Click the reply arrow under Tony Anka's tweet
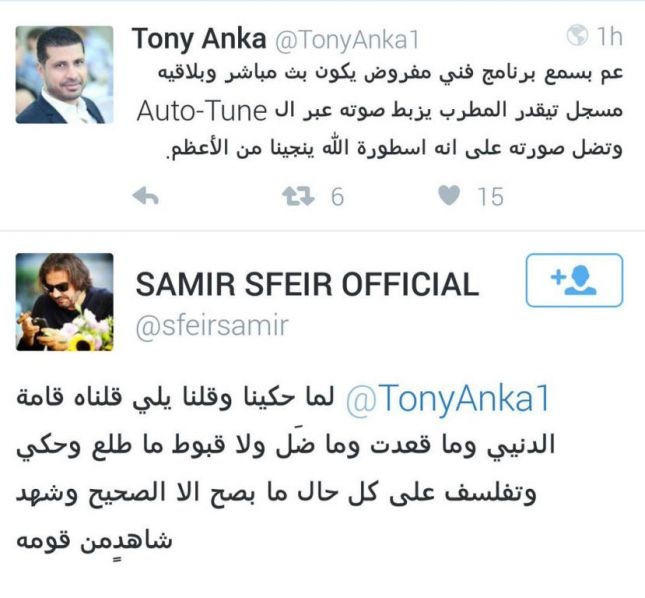Screen dimensions: 645x598 (146, 197)
